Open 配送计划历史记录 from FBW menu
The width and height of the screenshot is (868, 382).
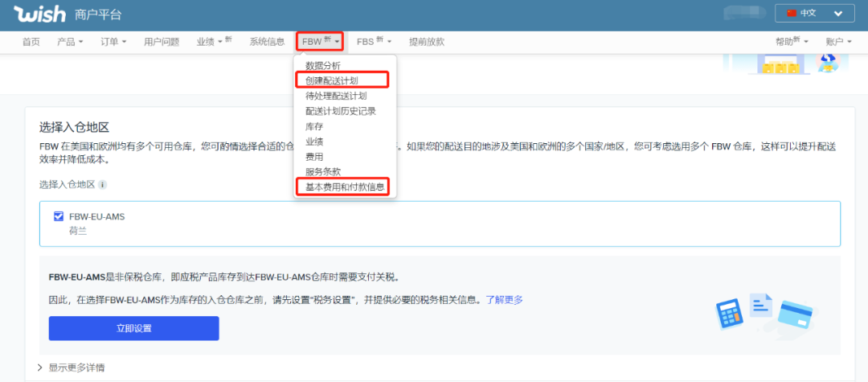(341, 111)
